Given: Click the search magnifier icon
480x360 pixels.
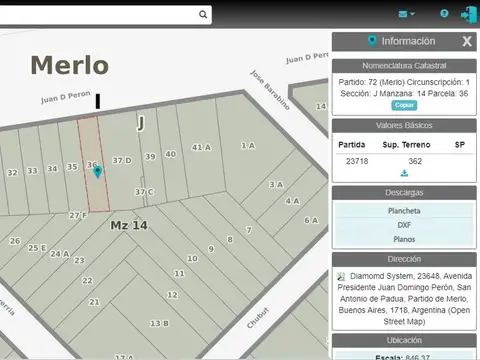Looking at the screenshot, I should pos(203,14).
